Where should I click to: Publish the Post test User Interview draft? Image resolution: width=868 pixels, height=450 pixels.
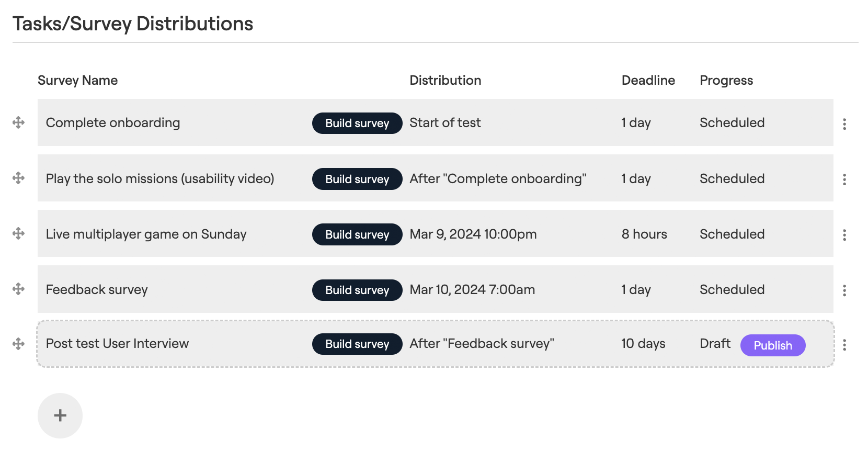tap(772, 345)
